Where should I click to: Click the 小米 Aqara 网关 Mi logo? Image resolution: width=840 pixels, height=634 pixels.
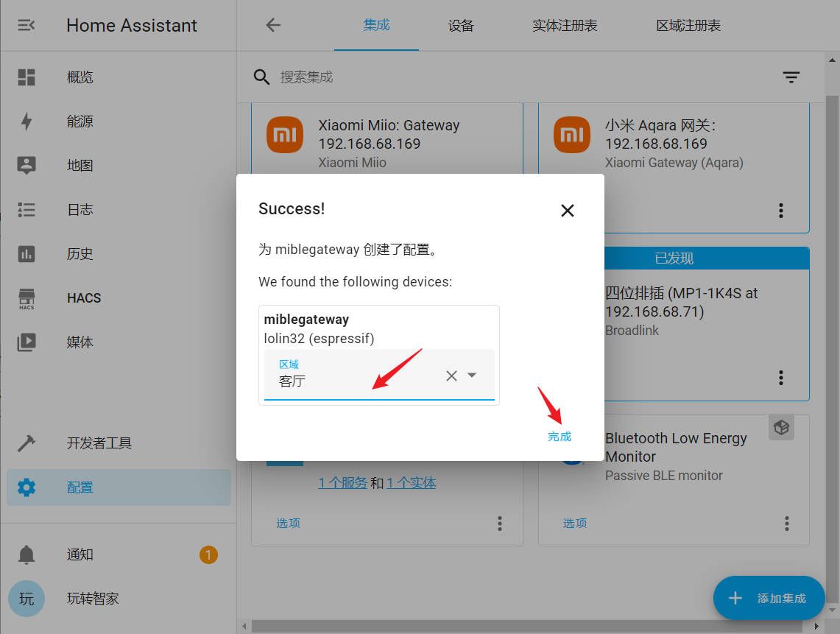(572, 135)
